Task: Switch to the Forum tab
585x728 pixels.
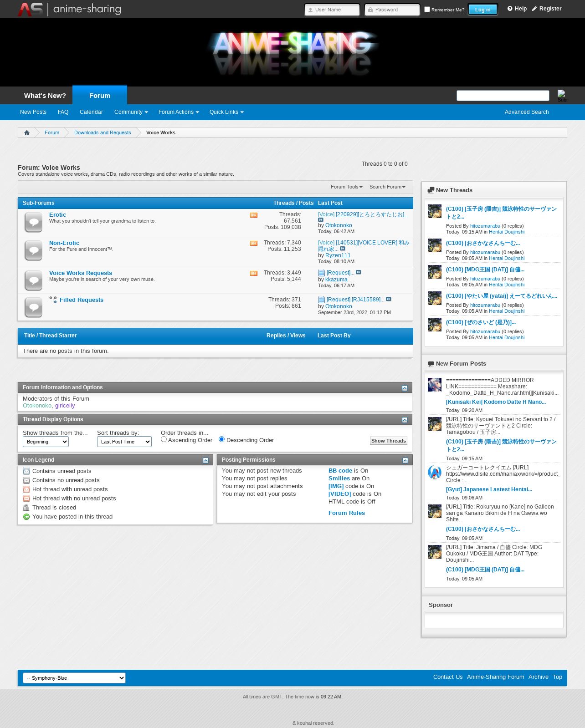Action: (100, 95)
